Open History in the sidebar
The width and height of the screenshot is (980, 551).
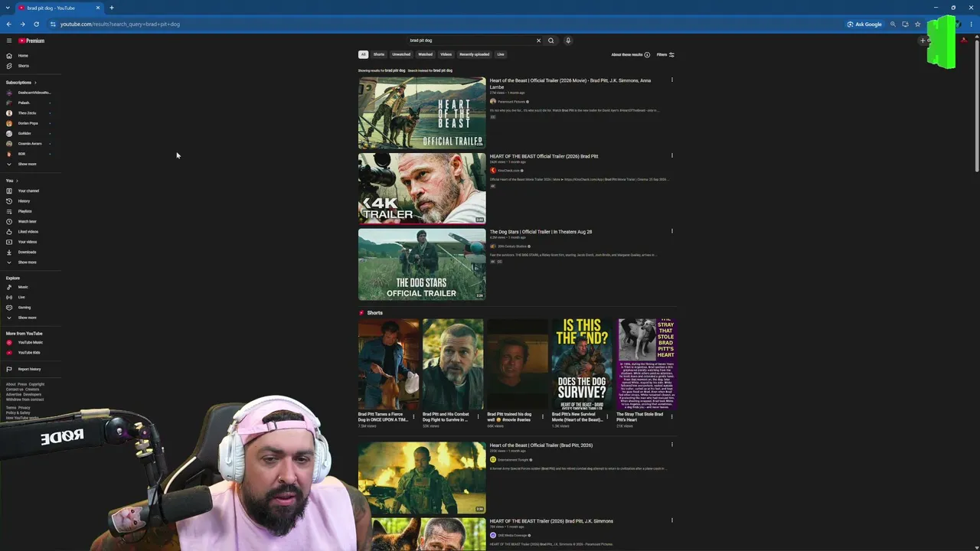tap(24, 201)
